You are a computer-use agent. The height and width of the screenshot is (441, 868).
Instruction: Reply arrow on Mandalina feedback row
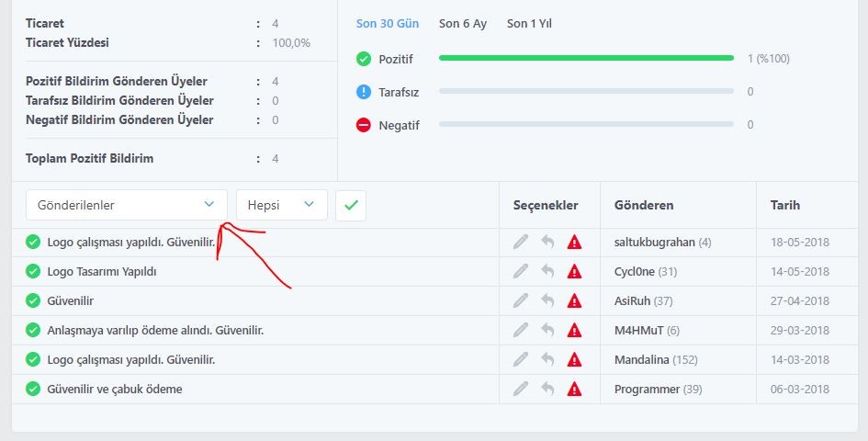pos(547,359)
